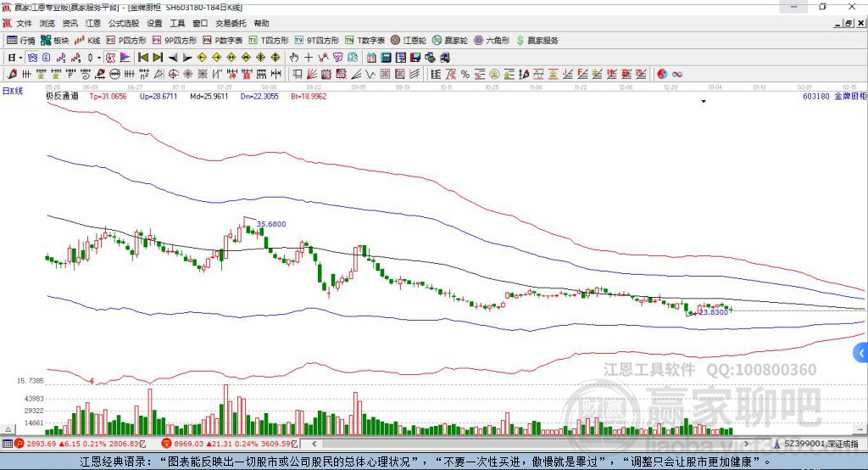Image resolution: width=868 pixels, height=470 pixels.
Task: Click the blue-red infinity symbol icon
Action: pyautogui.click(x=677, y=75)
